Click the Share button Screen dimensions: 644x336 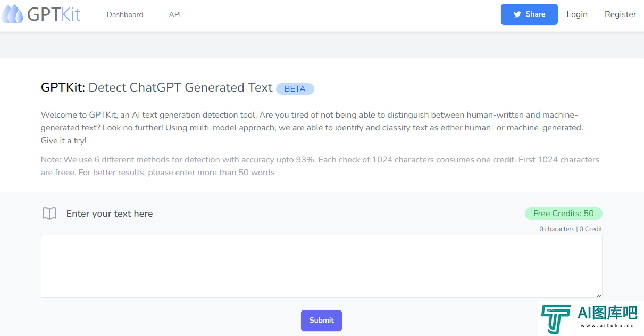(x=529, y=14)
